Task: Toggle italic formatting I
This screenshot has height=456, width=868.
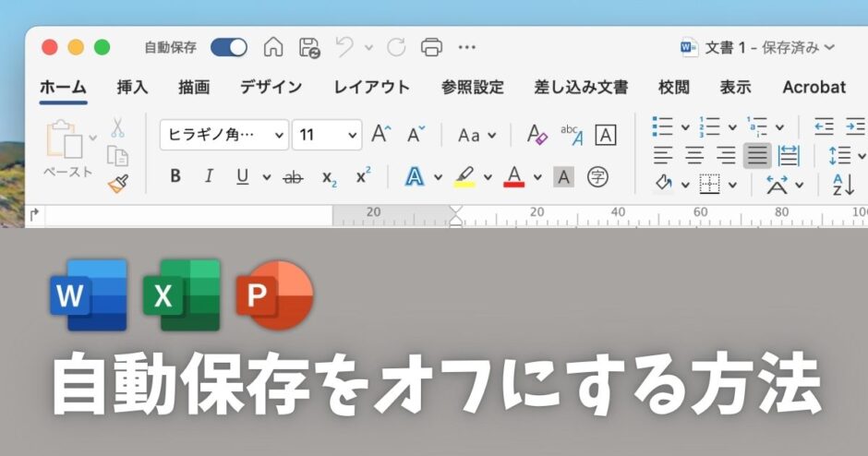Action: (x=209, y=176)
